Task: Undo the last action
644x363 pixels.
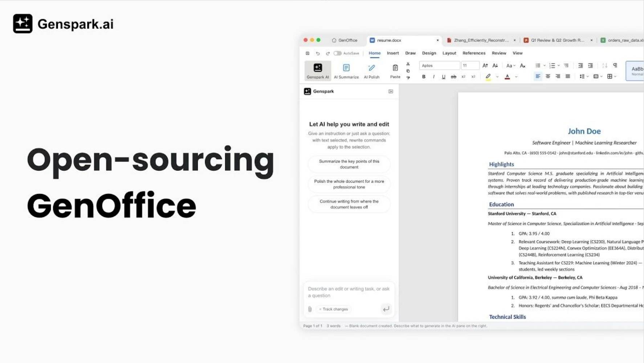Action: [318, 53]
